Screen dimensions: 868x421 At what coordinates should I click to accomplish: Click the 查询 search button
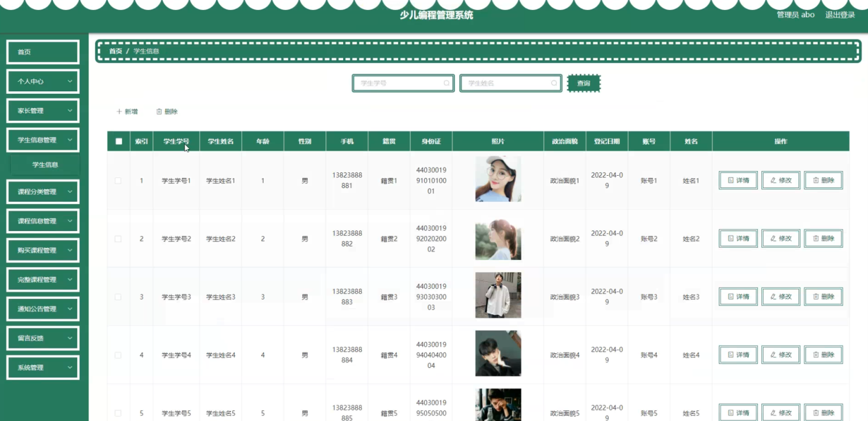pos(583,83)
